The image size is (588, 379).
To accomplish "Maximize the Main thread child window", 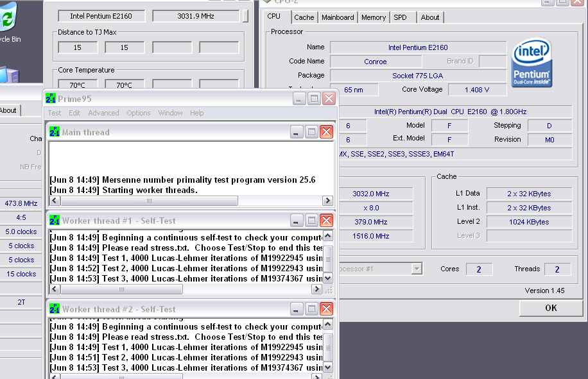I will [311, 132].
